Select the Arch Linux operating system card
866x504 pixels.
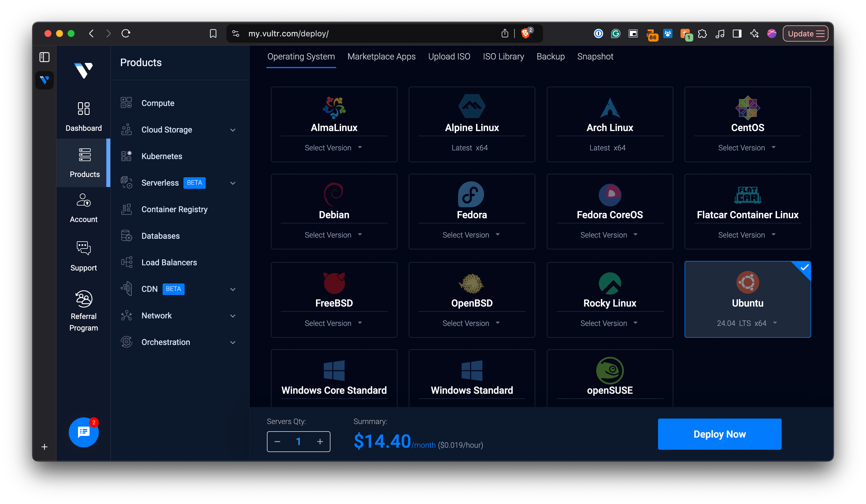point(609,124)
